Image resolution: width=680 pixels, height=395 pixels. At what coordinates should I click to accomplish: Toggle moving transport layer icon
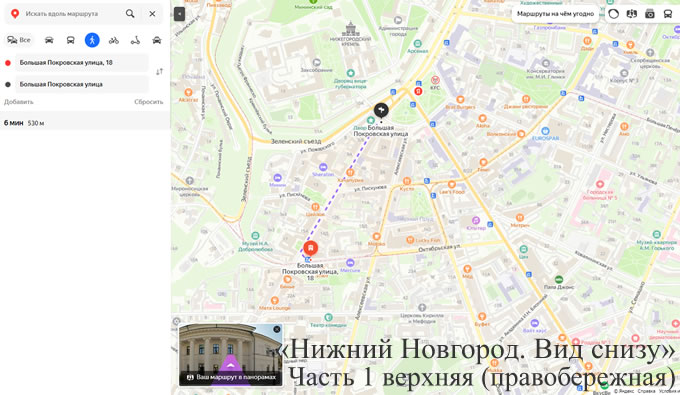pos(668,14)
